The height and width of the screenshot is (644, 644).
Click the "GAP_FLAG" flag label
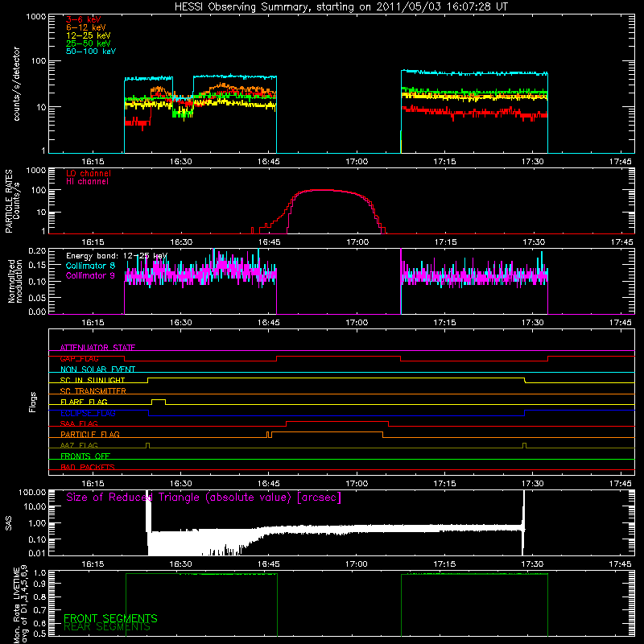click(x=79, y=358)
